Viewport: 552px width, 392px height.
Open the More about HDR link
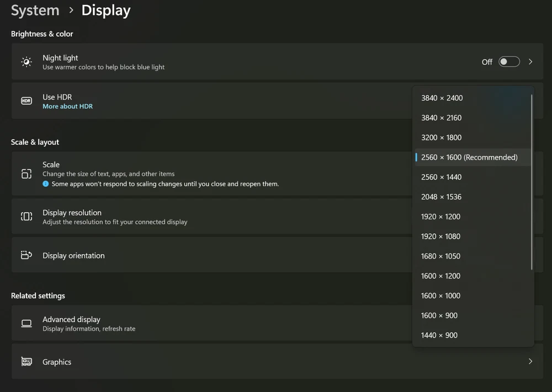pyautogui.click(x=67, y=106)
